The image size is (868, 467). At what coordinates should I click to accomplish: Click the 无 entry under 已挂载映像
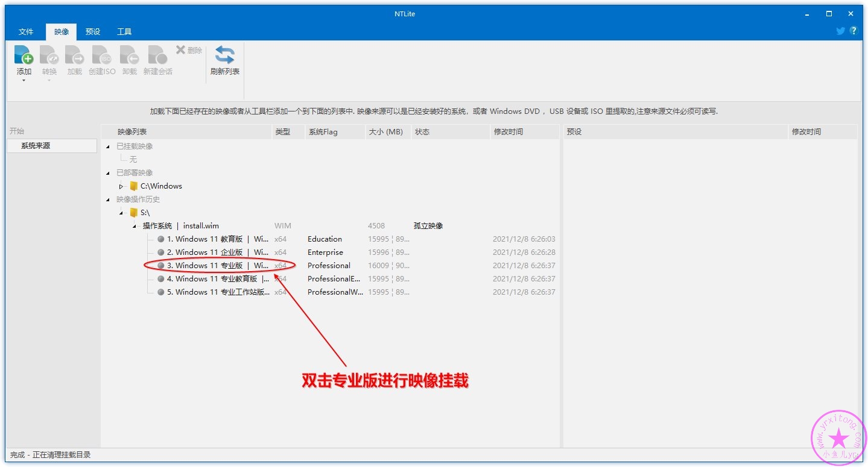point(133,160)
